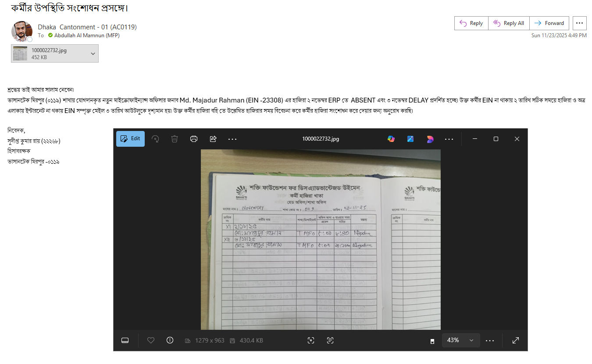The width and height of the screenshot is (592, 364).
Task: Click the Share icon in Photos toolbar
Action: tap(213, 139)
